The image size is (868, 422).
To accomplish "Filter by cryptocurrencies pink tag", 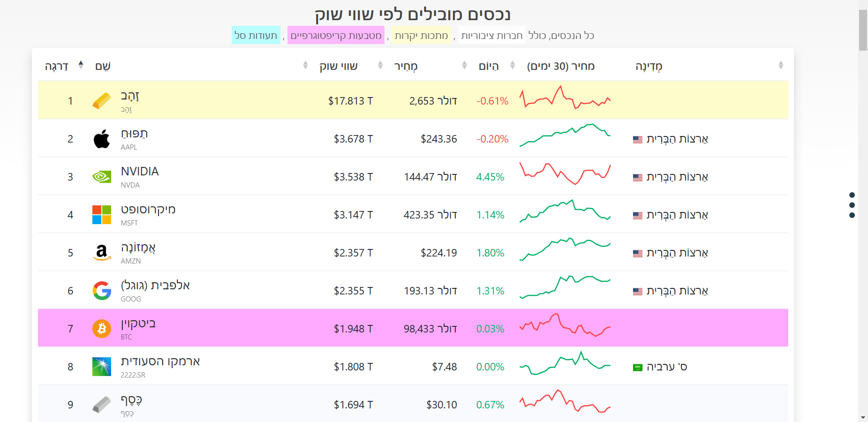I will click(x=336, y=36).
